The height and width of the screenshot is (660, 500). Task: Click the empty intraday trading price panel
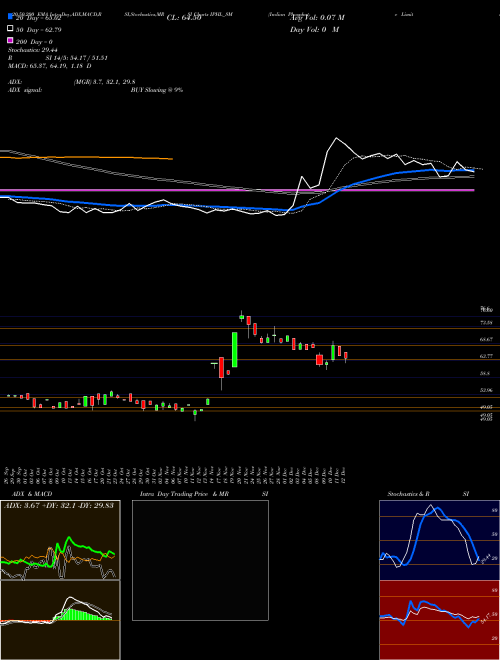[200, 560]
